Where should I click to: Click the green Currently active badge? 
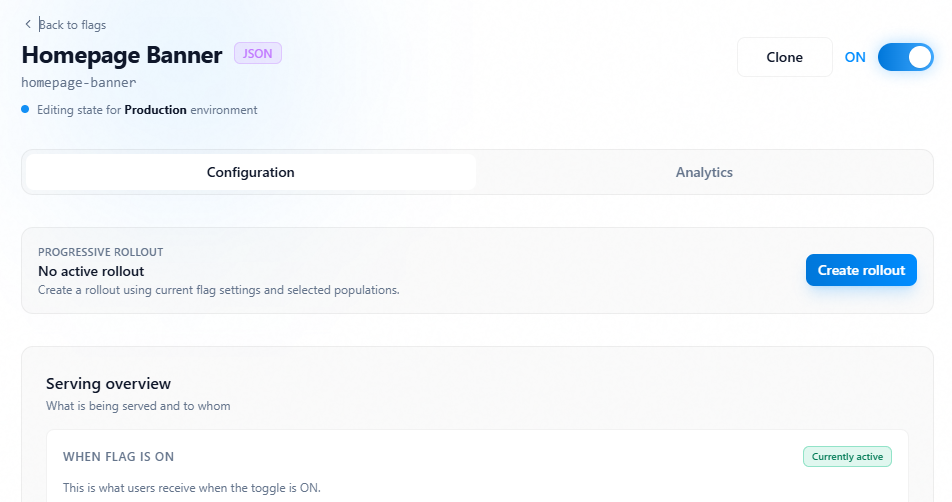[x=847, y=457]
